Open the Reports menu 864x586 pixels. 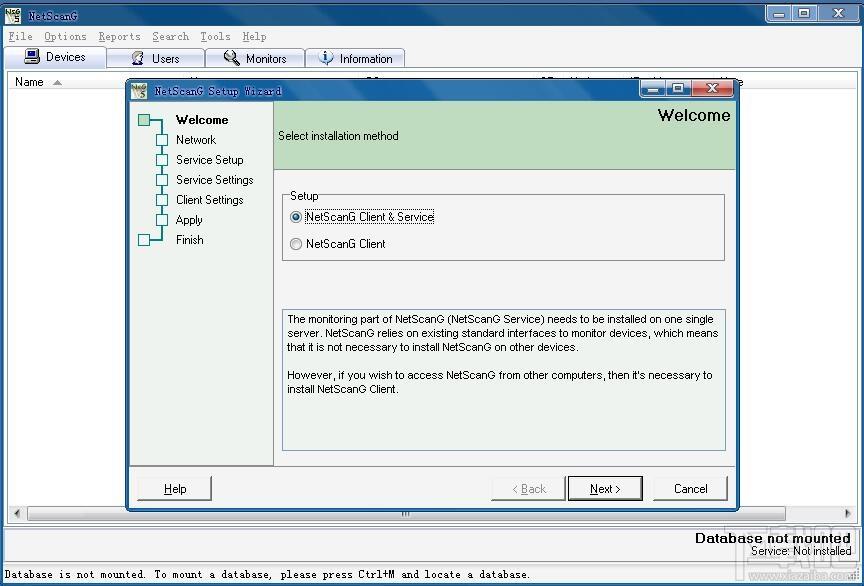coord(120,36)
